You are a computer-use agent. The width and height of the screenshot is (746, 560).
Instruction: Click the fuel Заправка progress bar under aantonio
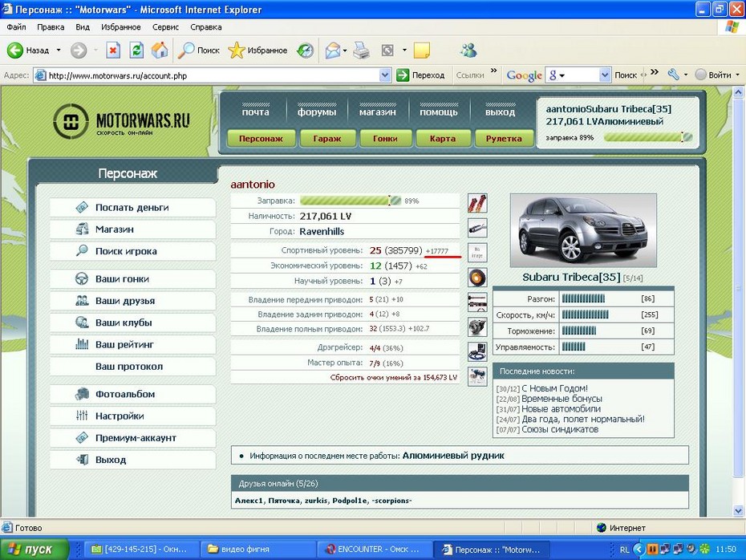[x=351, y=201]
